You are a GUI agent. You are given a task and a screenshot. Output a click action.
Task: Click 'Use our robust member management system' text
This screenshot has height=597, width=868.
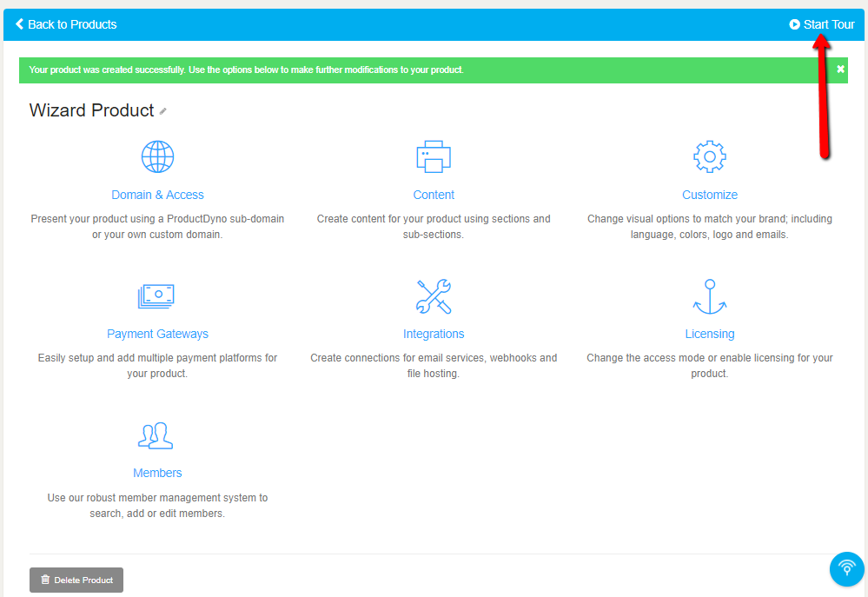click(x=157, y=505)
